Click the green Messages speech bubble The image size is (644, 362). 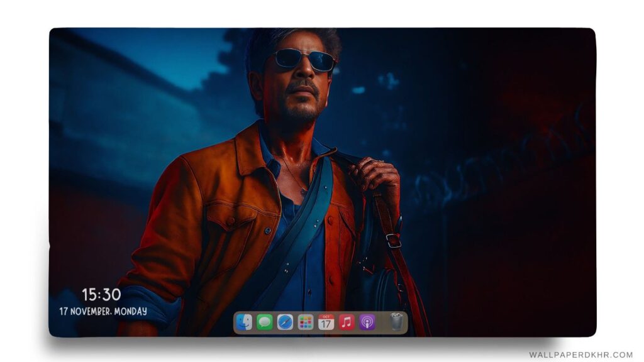coord(264,322)
